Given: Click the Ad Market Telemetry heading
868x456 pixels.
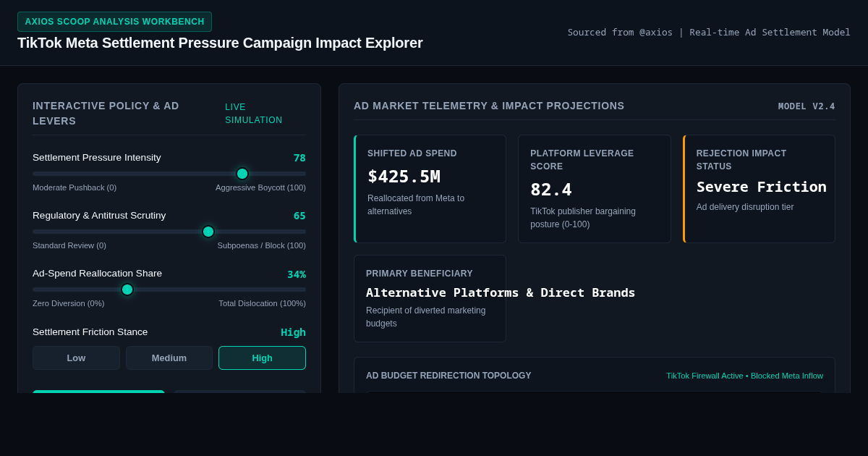Looking at the screenshot, I should (489, 106).
